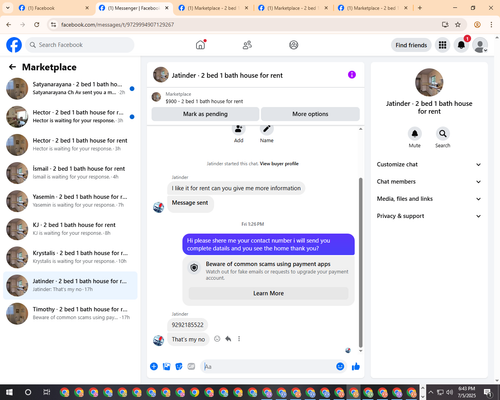
Task: Open a new browser tab
Action: [420, 8]
